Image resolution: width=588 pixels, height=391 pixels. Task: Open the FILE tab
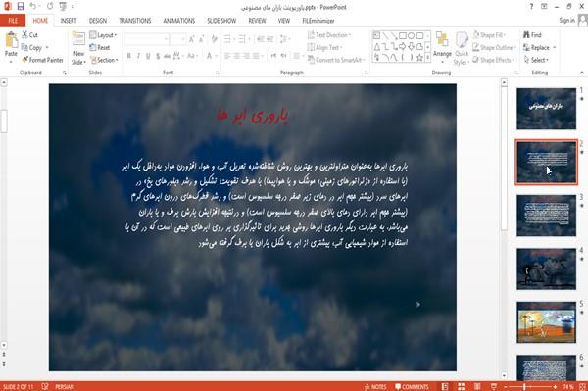pos(13,21)
